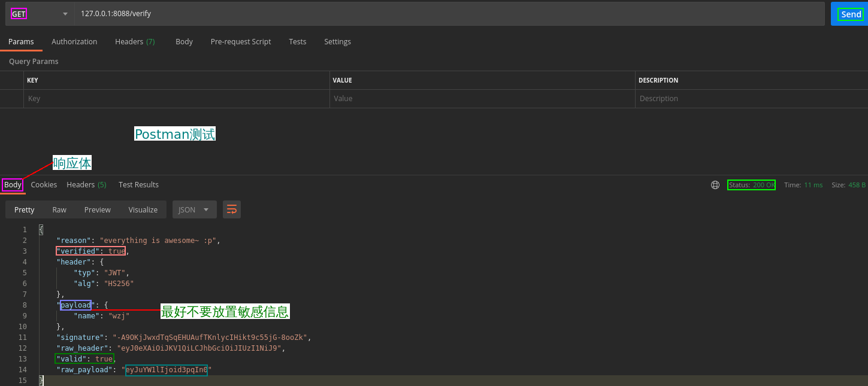Open the JSON format dropdown

coord(194,209)
